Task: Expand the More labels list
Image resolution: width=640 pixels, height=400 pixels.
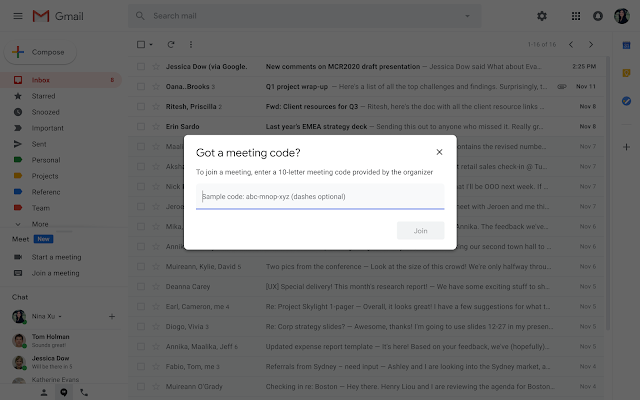Action: tap(39, 224)
